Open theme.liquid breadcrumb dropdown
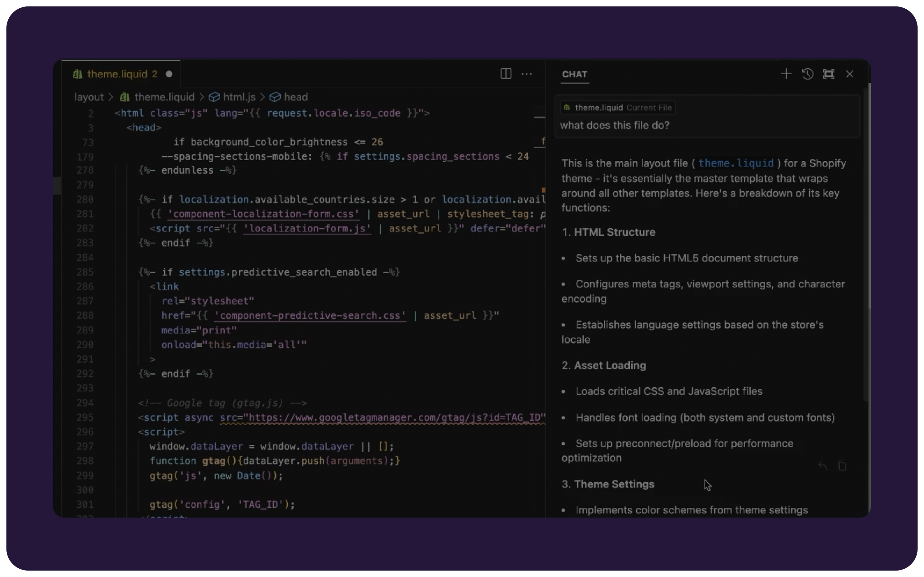 164,97
